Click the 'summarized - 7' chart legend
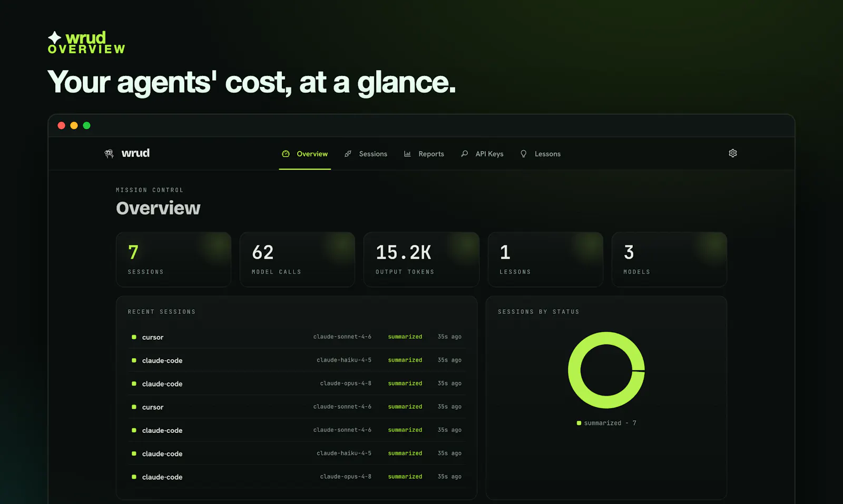This screenshot has width=843, height=504. point(606,423)
